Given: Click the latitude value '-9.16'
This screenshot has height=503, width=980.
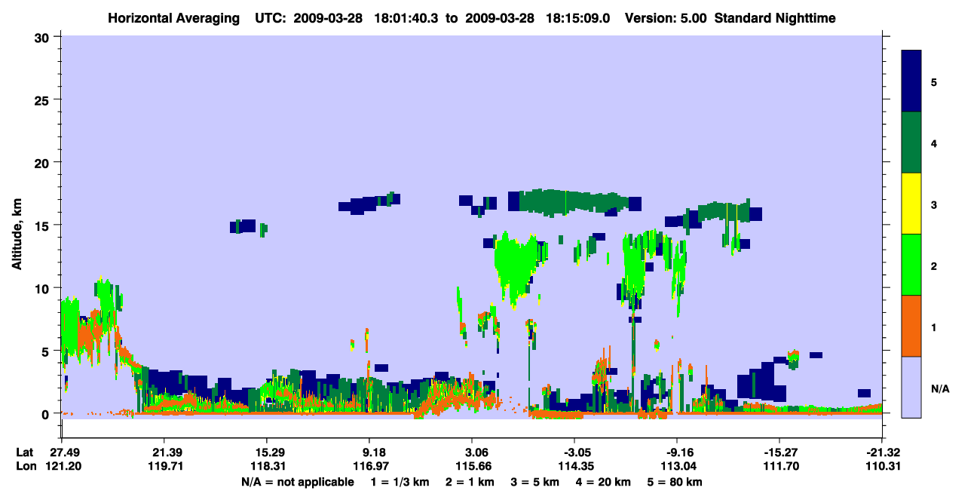Looking at the screenshot, I should pos(677,452).
